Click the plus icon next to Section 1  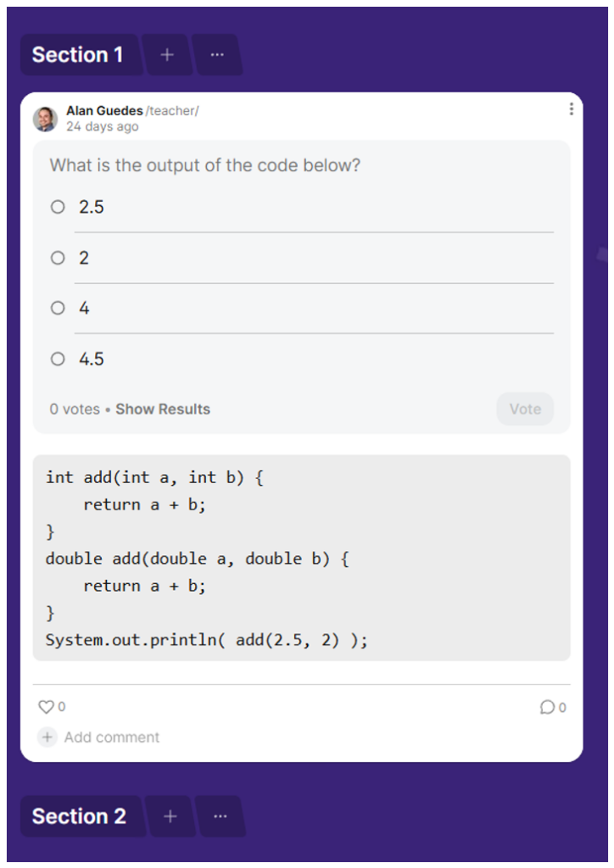[x=167, y=55]
